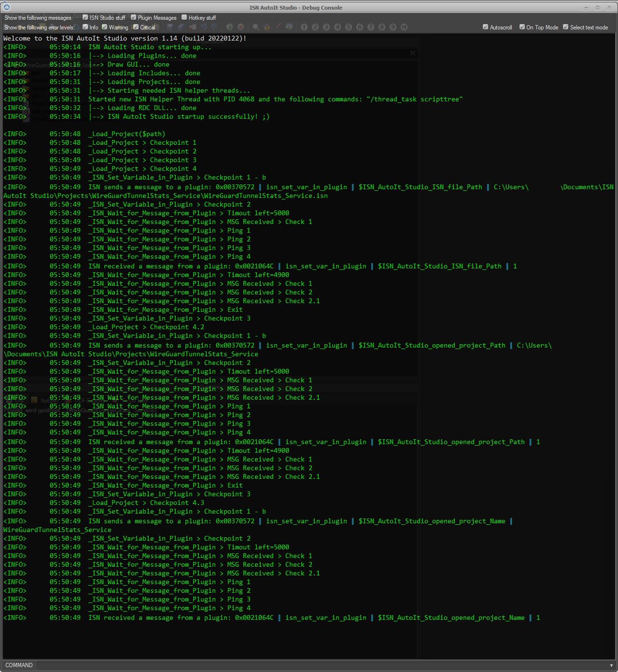This screenshot has width=618, height=672.
Task: Toggle Select text mode checkbox
Action: point(566,27)
